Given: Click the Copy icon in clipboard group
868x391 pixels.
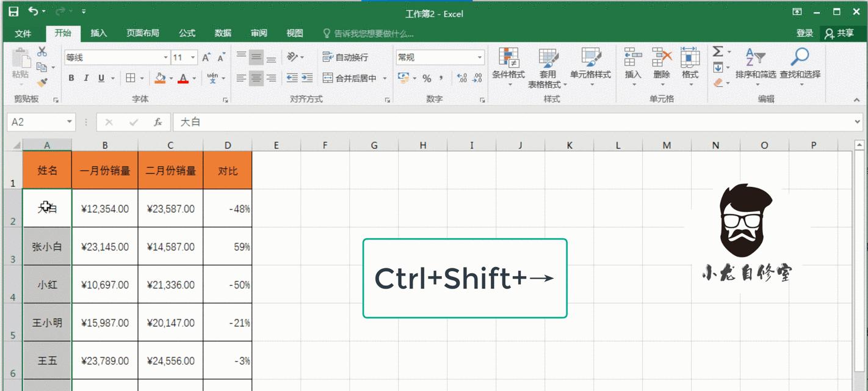Looking at the screenshot, I should coord(42,67).
